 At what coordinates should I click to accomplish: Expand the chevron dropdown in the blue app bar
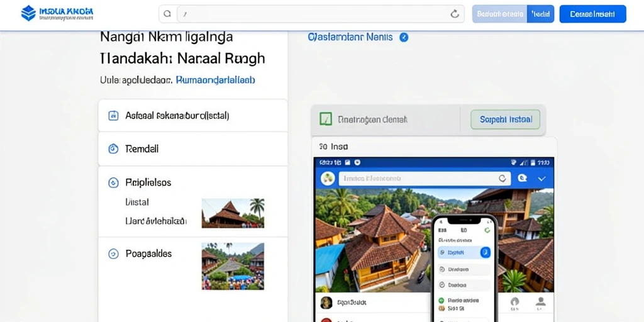pos(541,179)
